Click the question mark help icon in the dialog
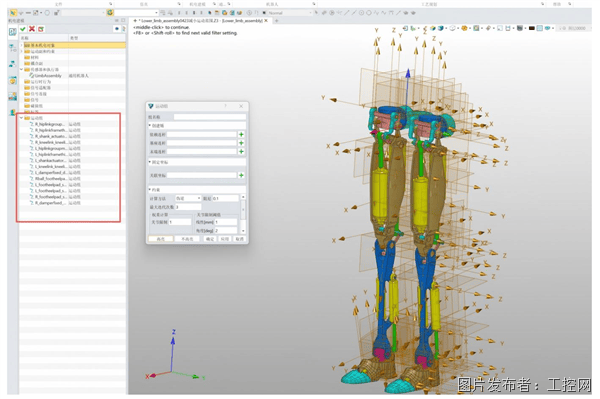Viewport: 600px width, 399px height. (225, 106)
